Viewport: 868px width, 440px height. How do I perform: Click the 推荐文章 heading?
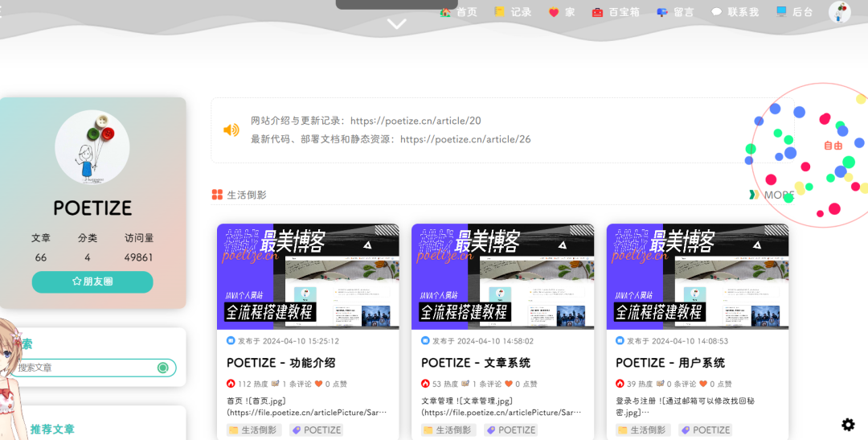[52, 429]
